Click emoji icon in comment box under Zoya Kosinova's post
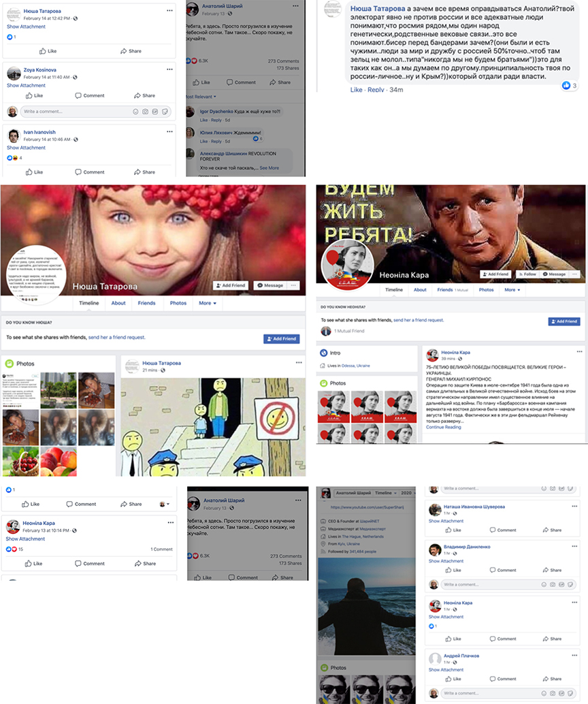This screenshot has width=588, height=704. [x=135, y=112]
